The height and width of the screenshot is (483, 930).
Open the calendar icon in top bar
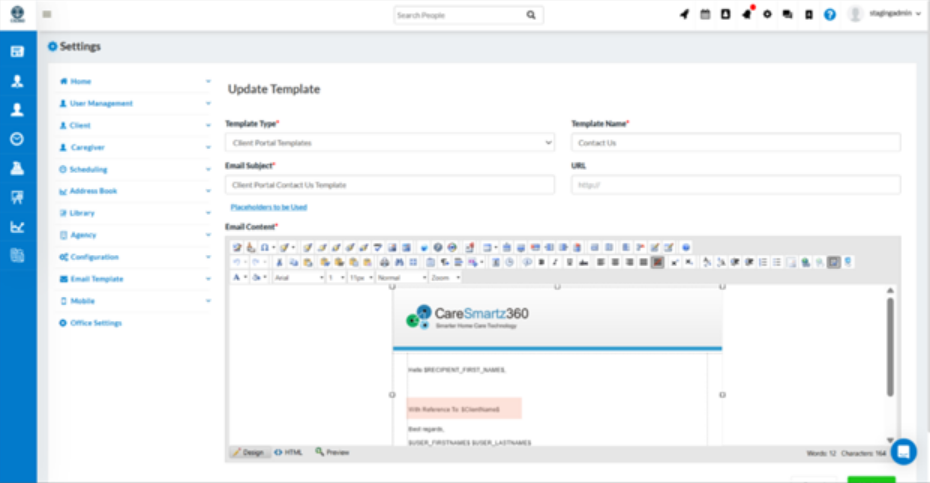(705, 14)
